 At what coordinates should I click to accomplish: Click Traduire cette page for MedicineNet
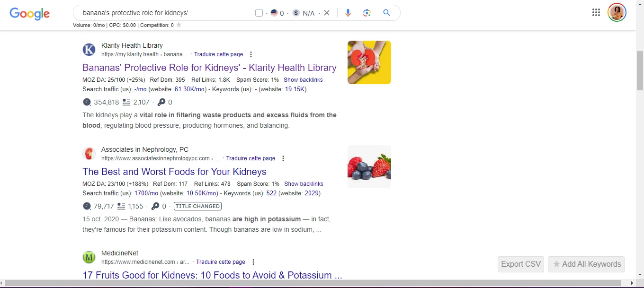pos(221,262)
